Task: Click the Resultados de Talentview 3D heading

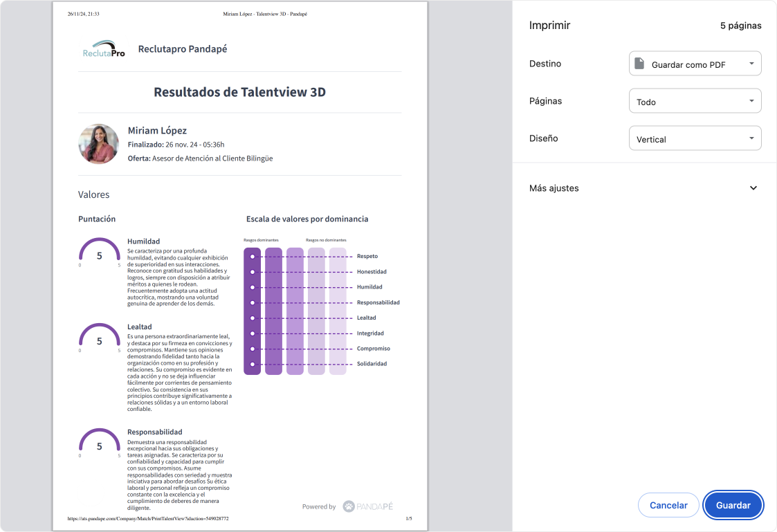Action: pyautogui.click(x=239, y=92)
